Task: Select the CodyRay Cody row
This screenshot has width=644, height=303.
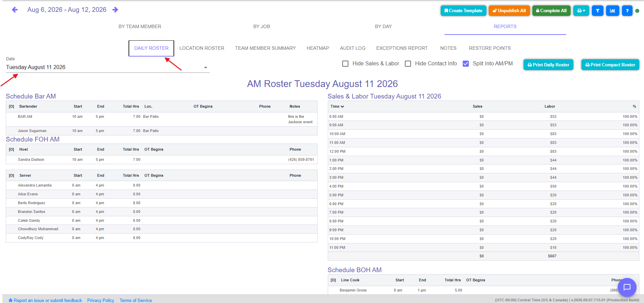Action: pyautogui.click(x=162, y=238)
